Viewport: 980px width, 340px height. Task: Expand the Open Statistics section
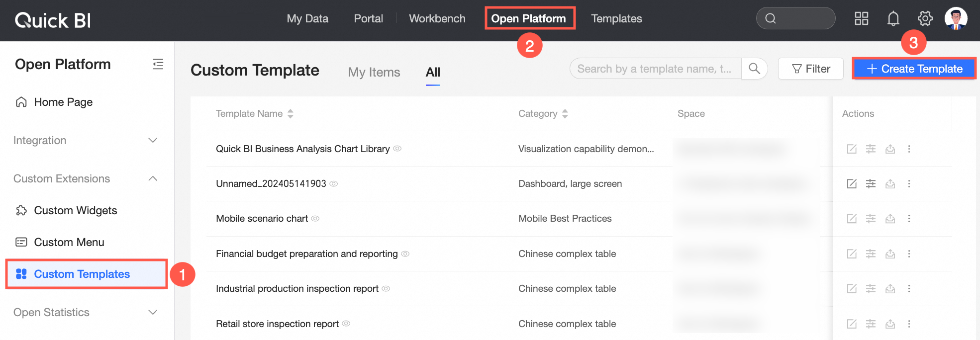point(153,313)
